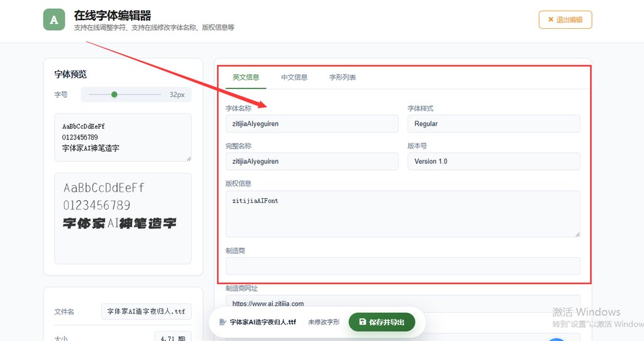
Task: Click the 退出编辑 exit button
Action: (565, 20)
